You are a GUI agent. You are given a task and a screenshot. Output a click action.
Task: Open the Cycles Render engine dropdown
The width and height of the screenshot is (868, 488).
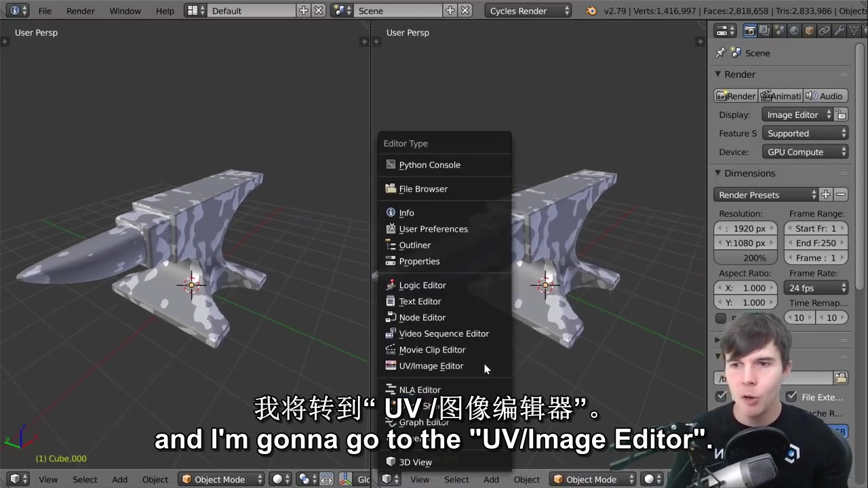tap(529, 11)
